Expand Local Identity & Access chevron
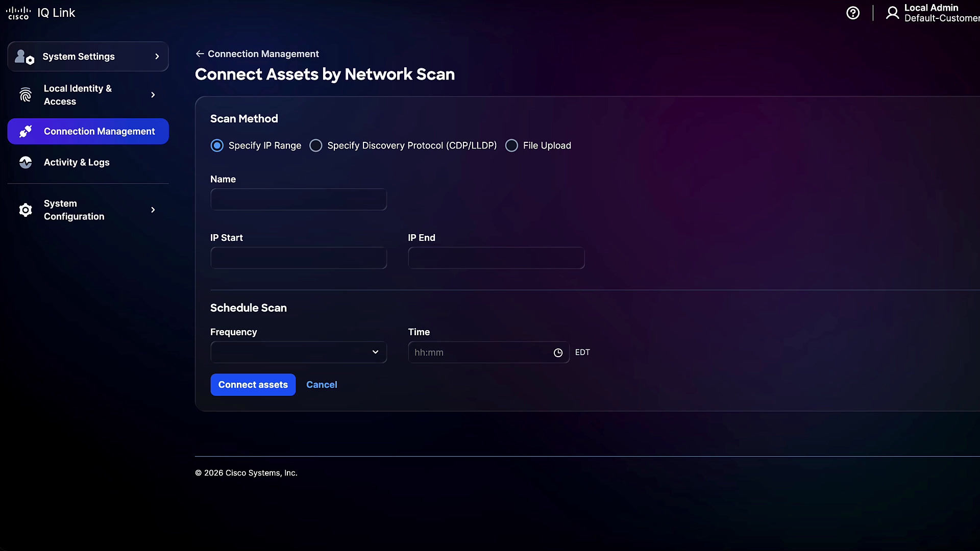 [x=153, y=95]
